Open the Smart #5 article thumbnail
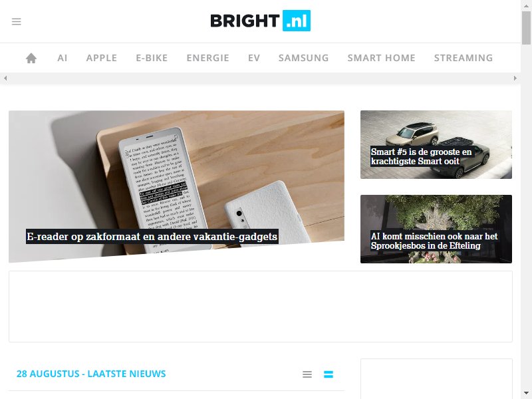532x399 pixels. pos(436,144)
